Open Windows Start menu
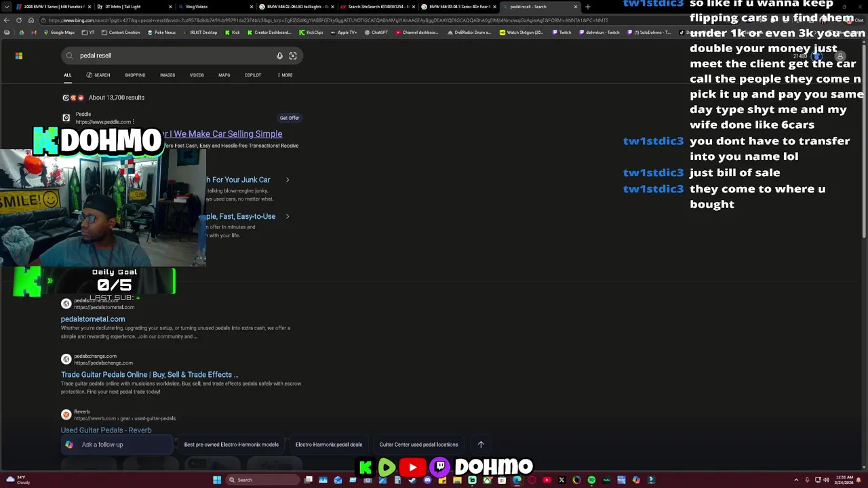Image resolution: width=868 pixels, height=488 pixels. [x=217, y=480]
